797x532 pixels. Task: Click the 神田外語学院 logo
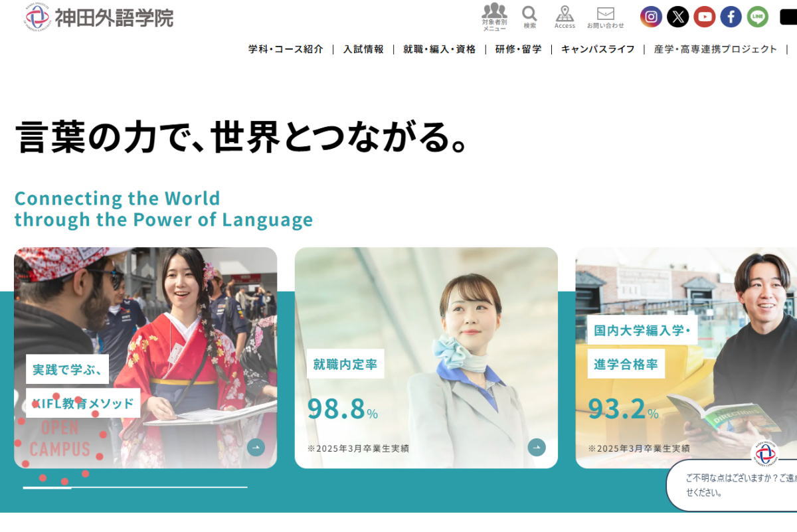[96, 19]
